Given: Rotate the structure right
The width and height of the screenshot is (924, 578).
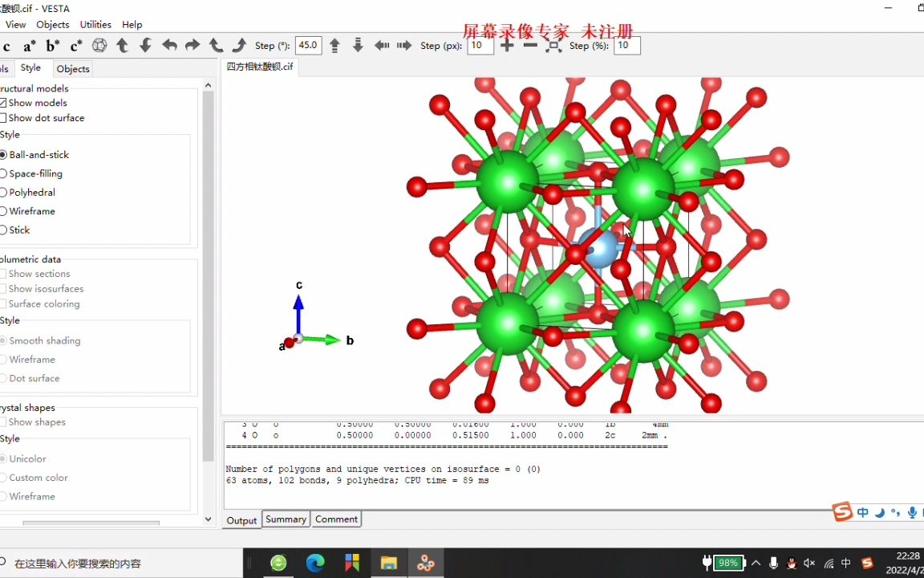Looking at the screenshot, I should click(x=192, y=46).
